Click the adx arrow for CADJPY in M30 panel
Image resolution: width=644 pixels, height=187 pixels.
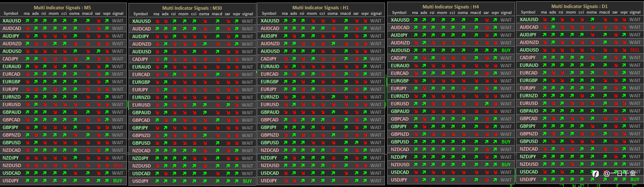point(165,59)
